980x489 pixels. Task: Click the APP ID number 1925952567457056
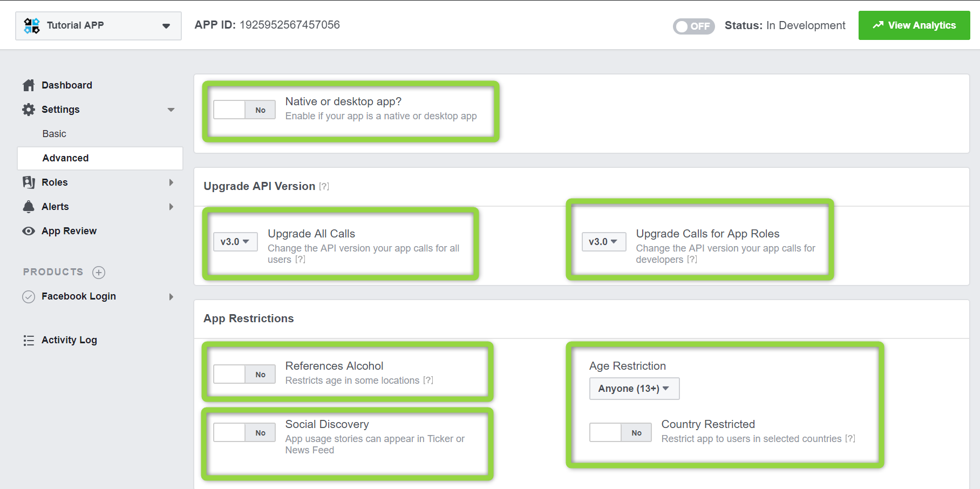coord(290,25)
